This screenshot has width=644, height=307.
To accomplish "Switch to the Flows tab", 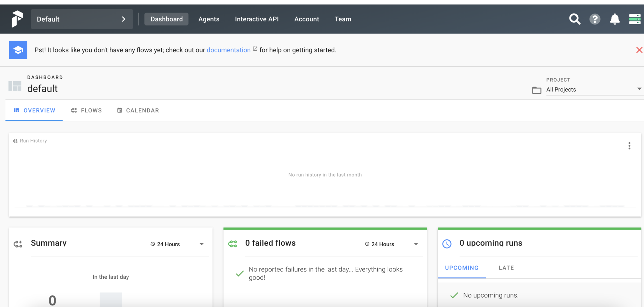I will click(86, 110).
